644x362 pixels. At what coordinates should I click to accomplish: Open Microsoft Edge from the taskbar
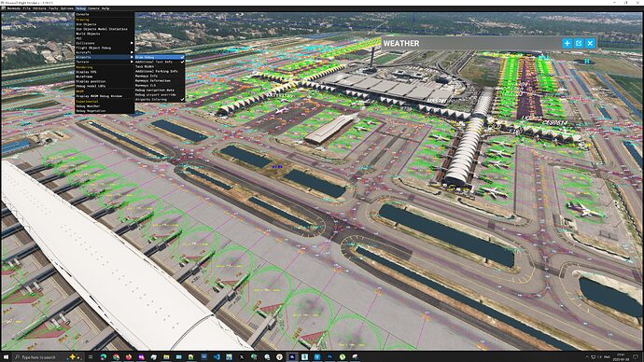[x=104, y=357]
